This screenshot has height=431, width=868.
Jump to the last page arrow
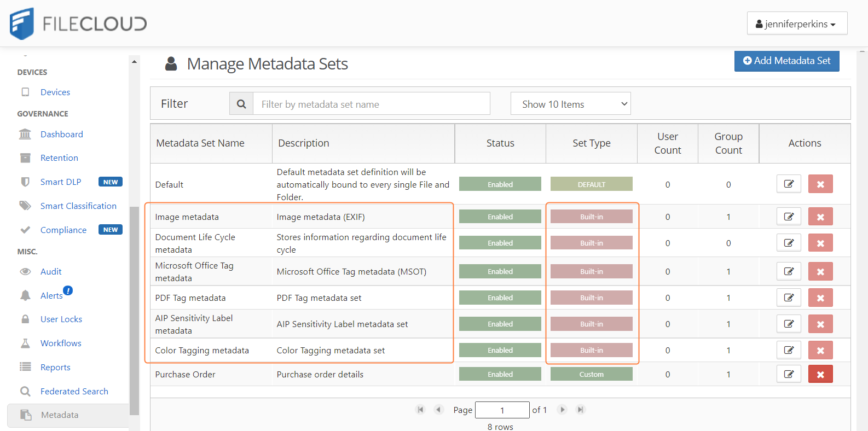click(x=581, y=410)
